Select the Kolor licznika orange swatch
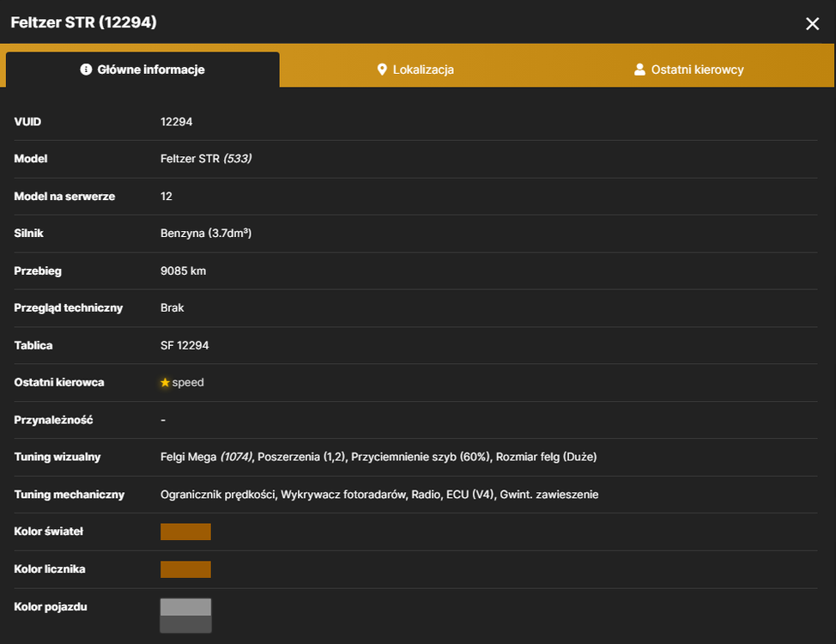The width and height of the screenshot is (836, 644). point(185,569)
